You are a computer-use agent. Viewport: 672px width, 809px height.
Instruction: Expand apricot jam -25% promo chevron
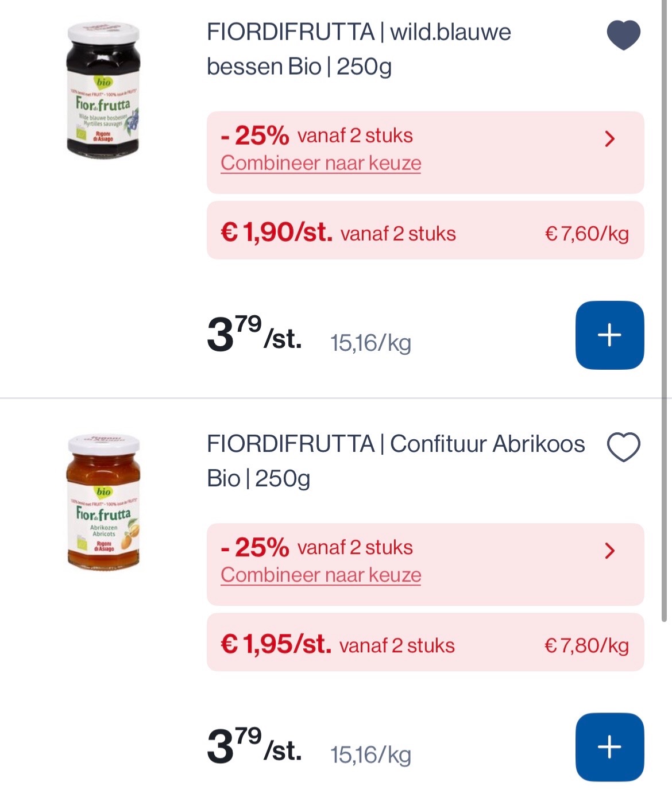610,551
